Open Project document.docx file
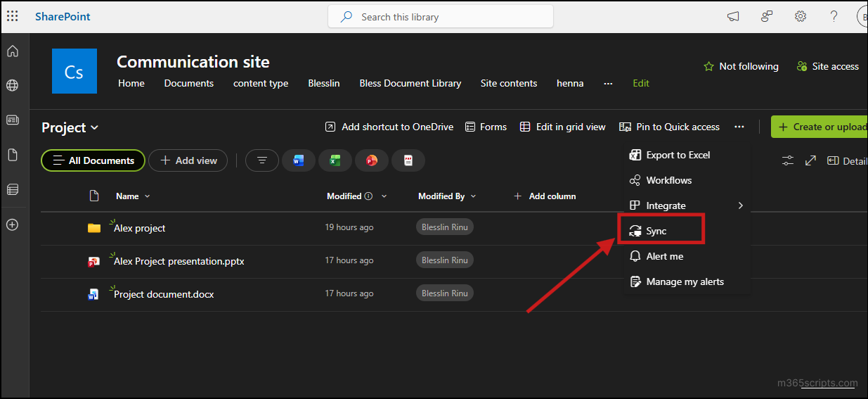Screen dimensions: 868x399 pos(164,294)
